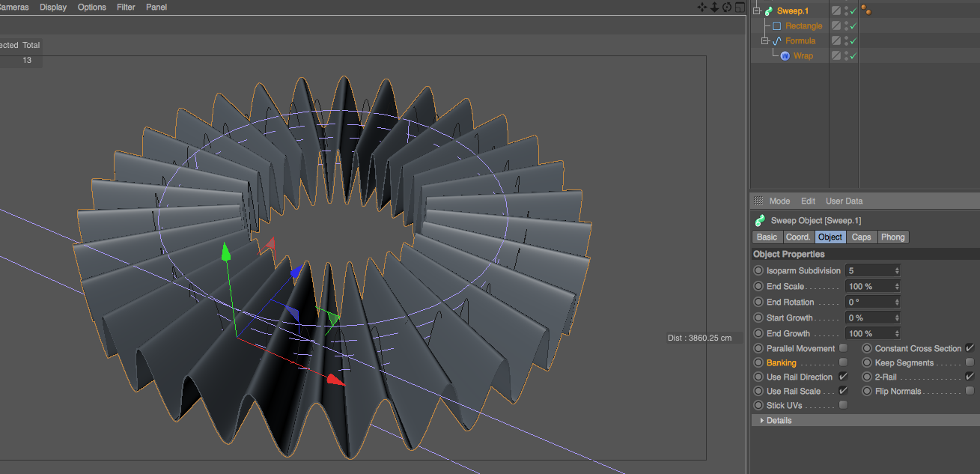Expand the Details section

763,420
